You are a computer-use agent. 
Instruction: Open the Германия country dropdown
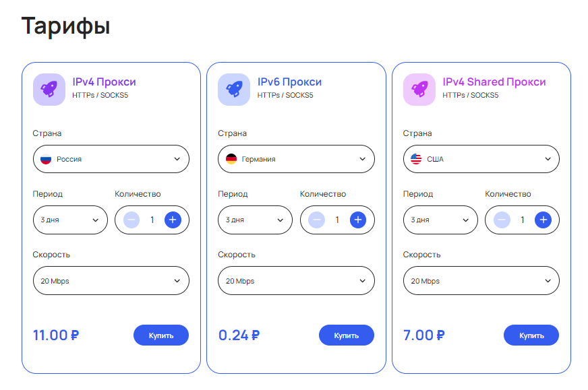click(296, 159)
